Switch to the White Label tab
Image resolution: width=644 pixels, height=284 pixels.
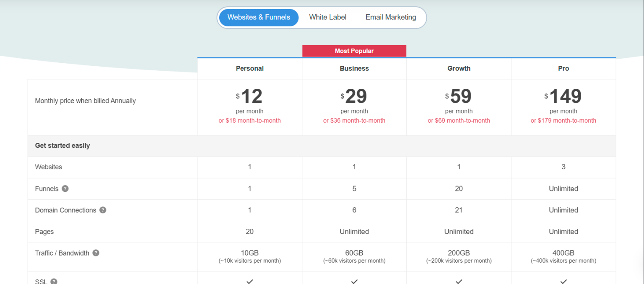click(x=327, y=17)
